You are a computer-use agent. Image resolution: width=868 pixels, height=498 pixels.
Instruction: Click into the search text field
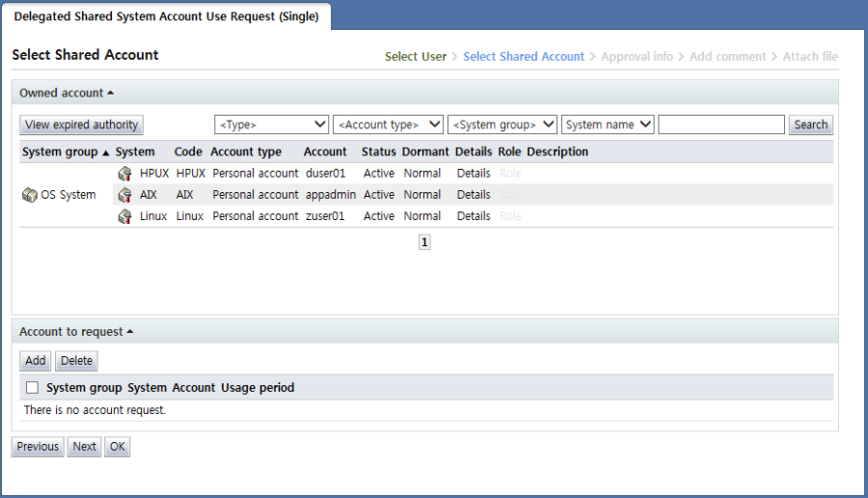pyautogui.click(x=721, y=124)
